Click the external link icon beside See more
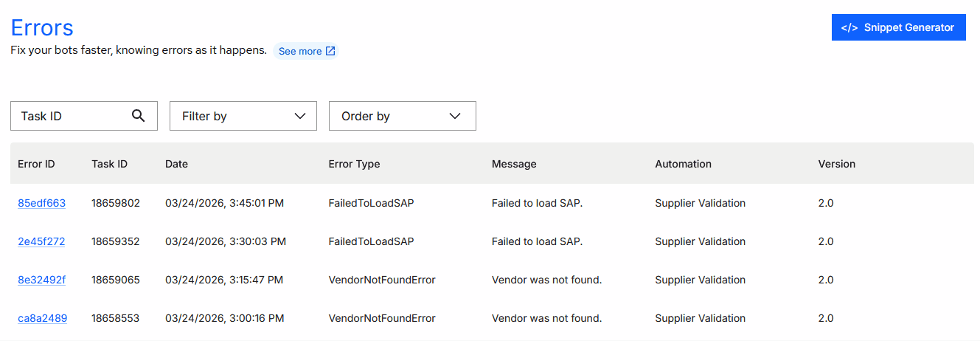Screen dimensions: 980x341 coord(330,51)
